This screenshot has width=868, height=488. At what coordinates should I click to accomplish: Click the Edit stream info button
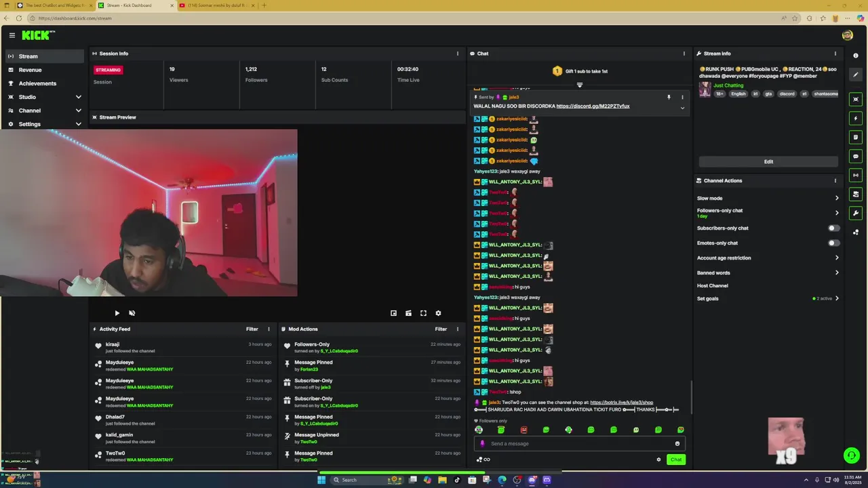coord(768,162)
